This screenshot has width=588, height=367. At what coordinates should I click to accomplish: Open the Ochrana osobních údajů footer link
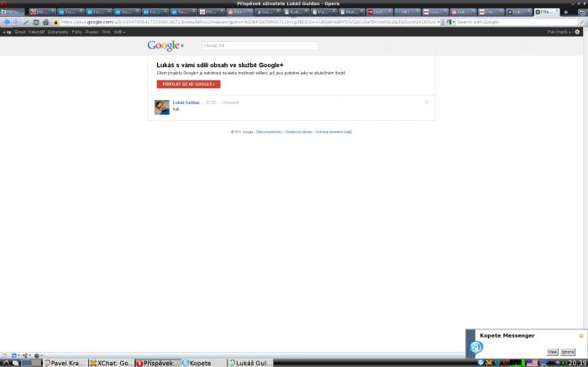pyautogui.click(x=333, y=132)
